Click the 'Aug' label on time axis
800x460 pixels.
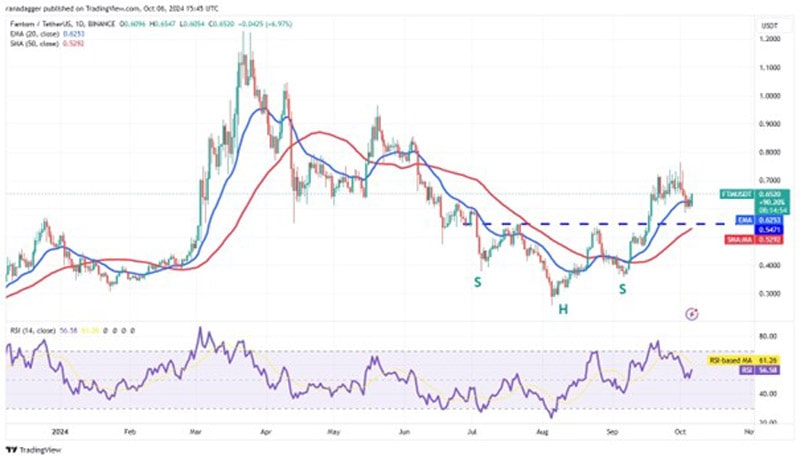click(542, 432)
